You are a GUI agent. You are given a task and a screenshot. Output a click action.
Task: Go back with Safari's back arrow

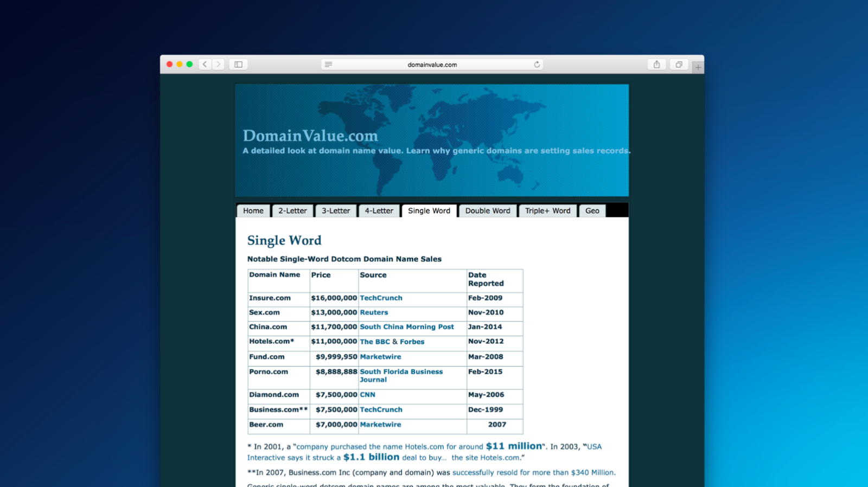coord(205,64)
